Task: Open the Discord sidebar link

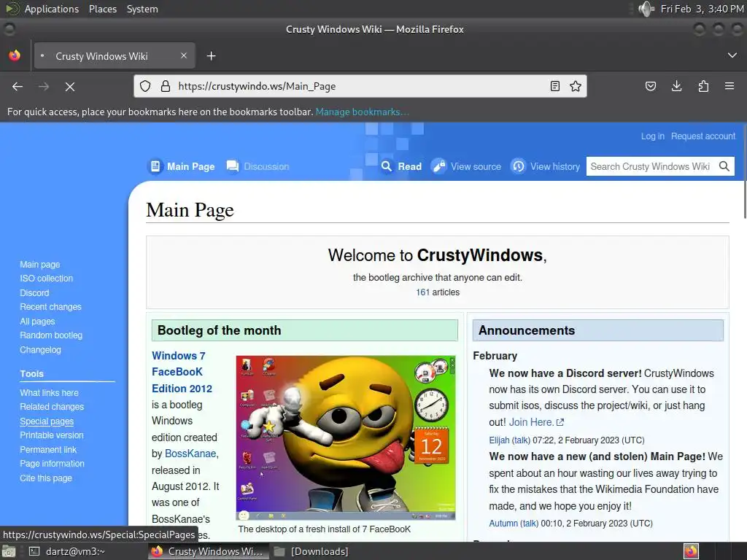Action: [x=34, y=292]
